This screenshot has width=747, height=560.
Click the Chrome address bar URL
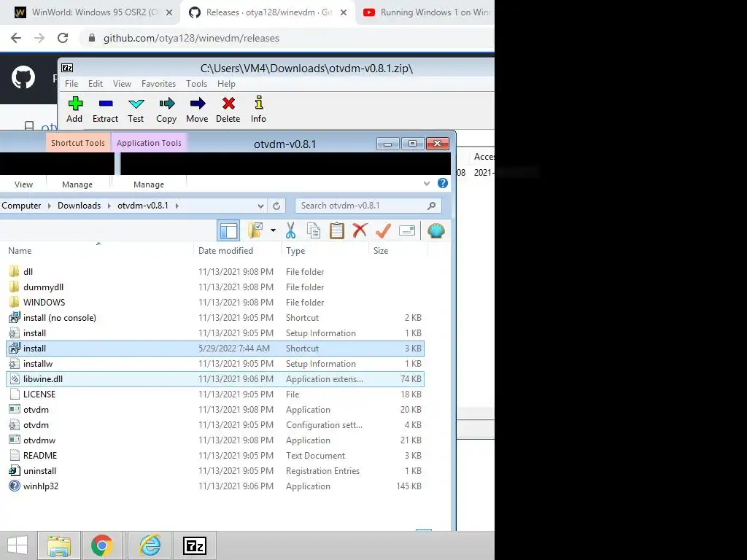click(x=191, y=38)
